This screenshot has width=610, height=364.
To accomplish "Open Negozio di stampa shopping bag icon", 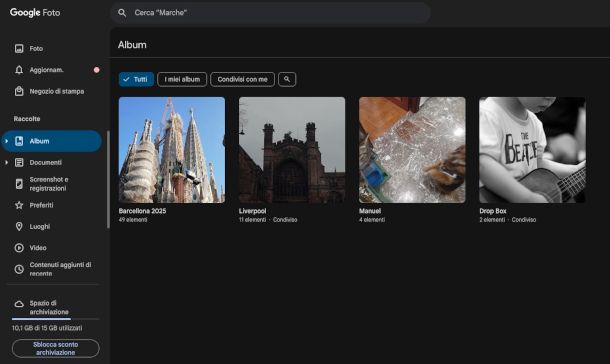I will (19, 91).
